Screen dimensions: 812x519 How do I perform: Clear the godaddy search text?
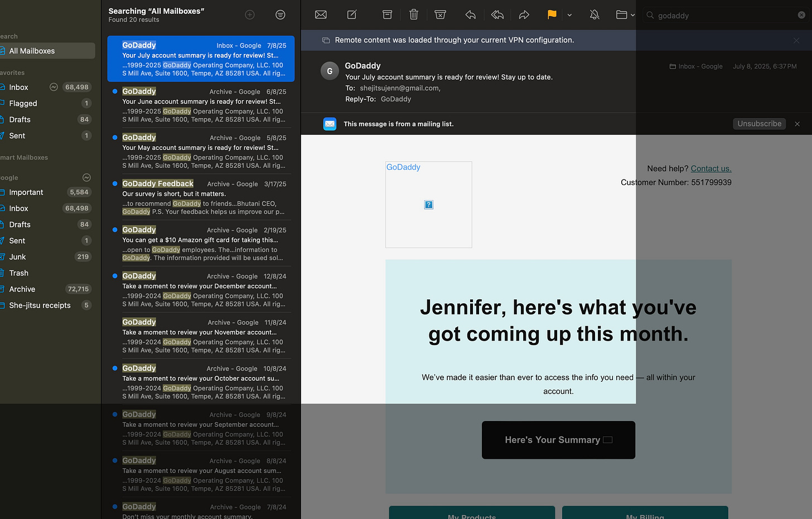click(x=801, y=15)
